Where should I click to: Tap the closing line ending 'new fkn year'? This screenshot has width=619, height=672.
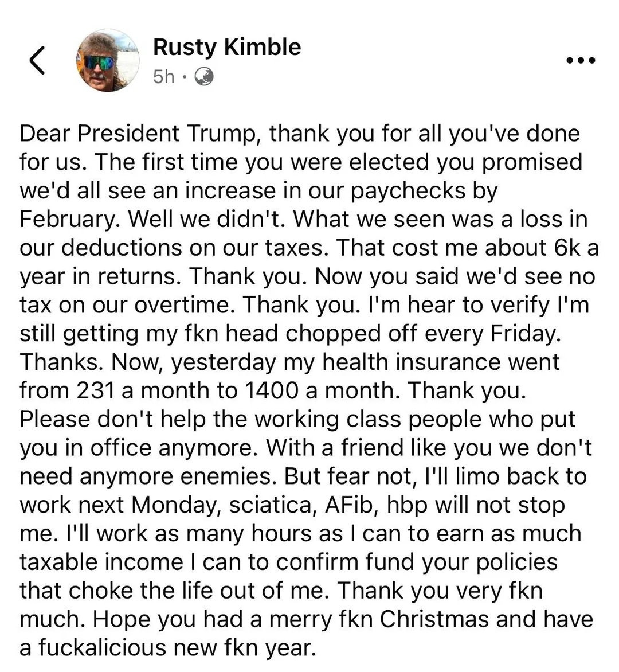point(168,648)
